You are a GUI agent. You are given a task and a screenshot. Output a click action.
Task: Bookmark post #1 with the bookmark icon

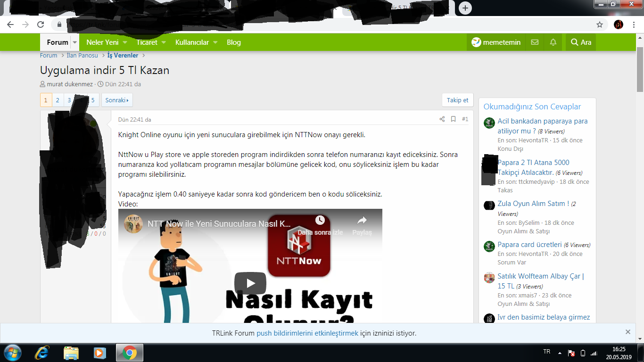(453, 119)
